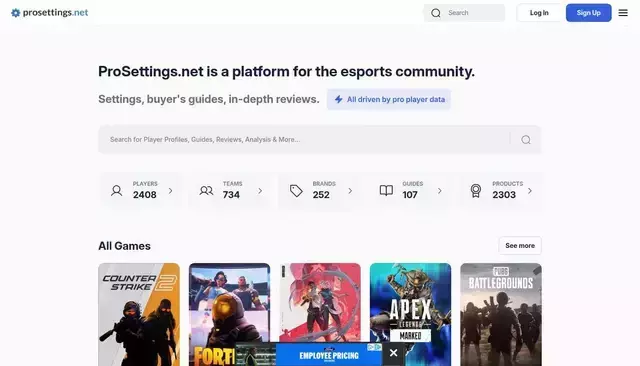
Task: Open the Valorant game card
Action: point(320,304)
